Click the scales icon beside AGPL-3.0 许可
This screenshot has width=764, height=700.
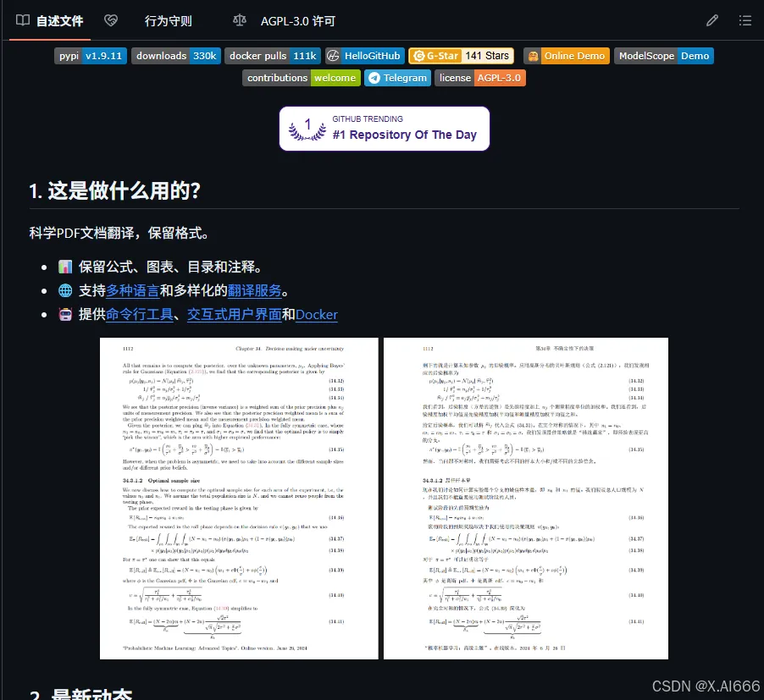click(x=239, y=20)
